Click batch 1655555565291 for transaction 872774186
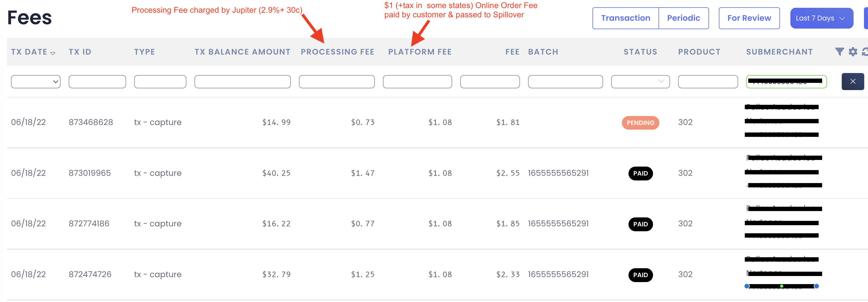This screenshot has width=868, height=302. click(x=558, y=223)
